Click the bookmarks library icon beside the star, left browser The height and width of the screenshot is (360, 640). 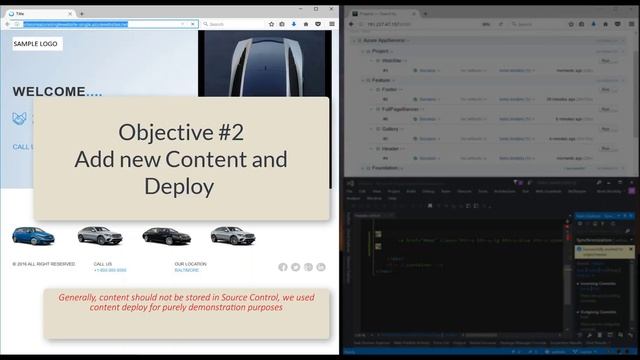282,24
